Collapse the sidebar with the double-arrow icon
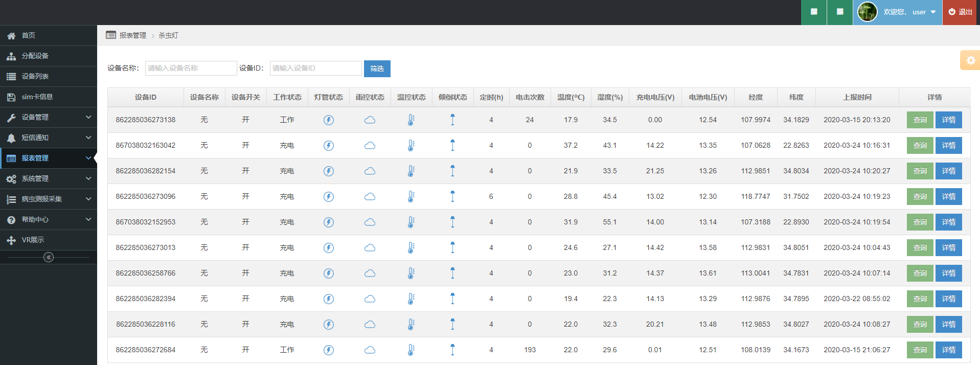Viewport: 980px width, 365px height. click(49, 257)
